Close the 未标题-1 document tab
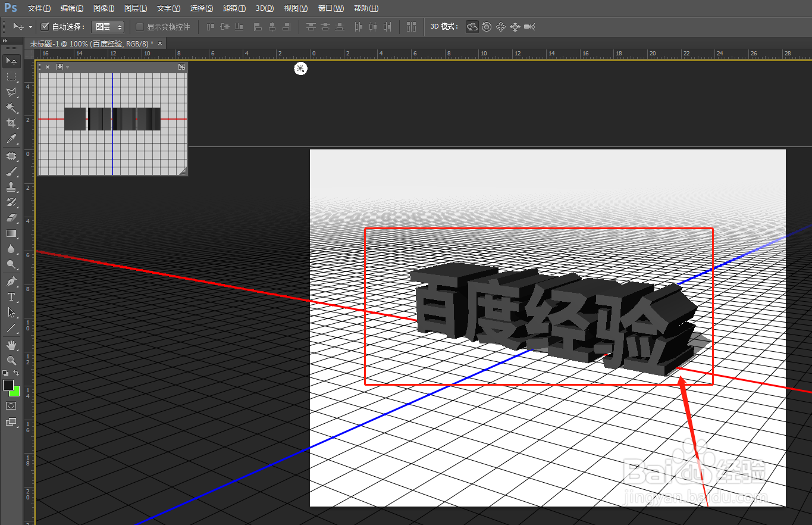The image size is (812, 525). pyautogui.click(x=159, y=43)
